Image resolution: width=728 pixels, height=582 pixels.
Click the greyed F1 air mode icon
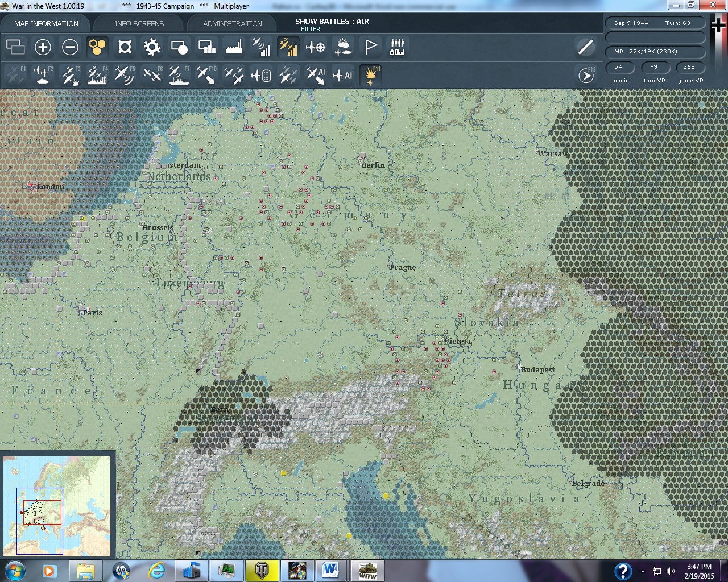coord(15,75)
